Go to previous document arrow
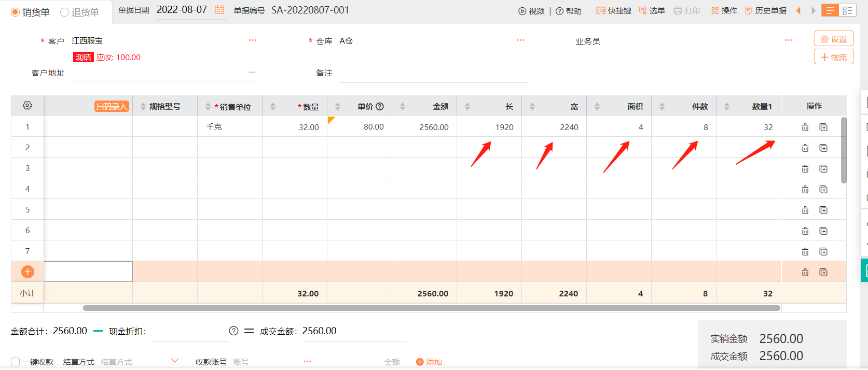Image resolution: width=868 pixels, height=370 pixels. (798, 10)
